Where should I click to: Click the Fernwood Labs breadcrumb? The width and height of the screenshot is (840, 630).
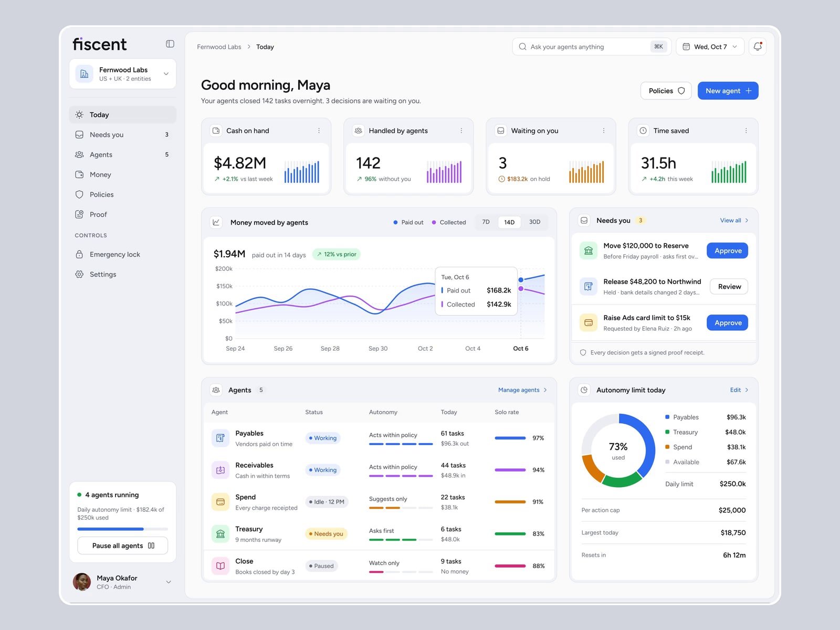[219, 47]
